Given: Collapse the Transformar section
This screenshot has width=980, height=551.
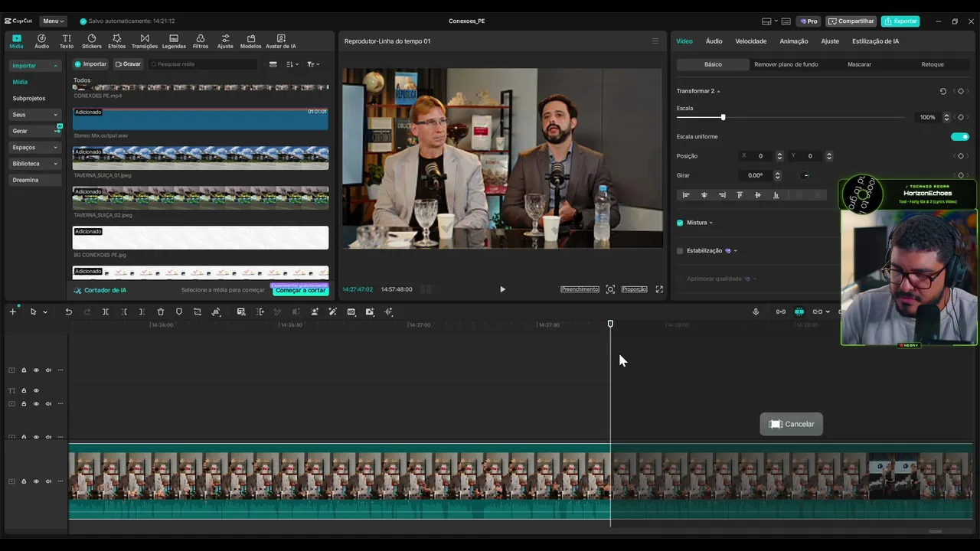Looking at the screenshot, I should coord(718,91).
